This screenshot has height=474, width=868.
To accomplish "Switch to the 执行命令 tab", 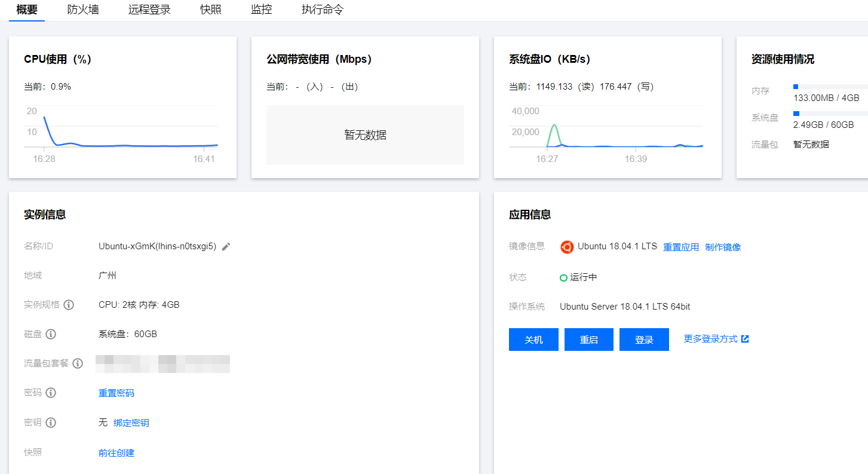I will point(321,10).
